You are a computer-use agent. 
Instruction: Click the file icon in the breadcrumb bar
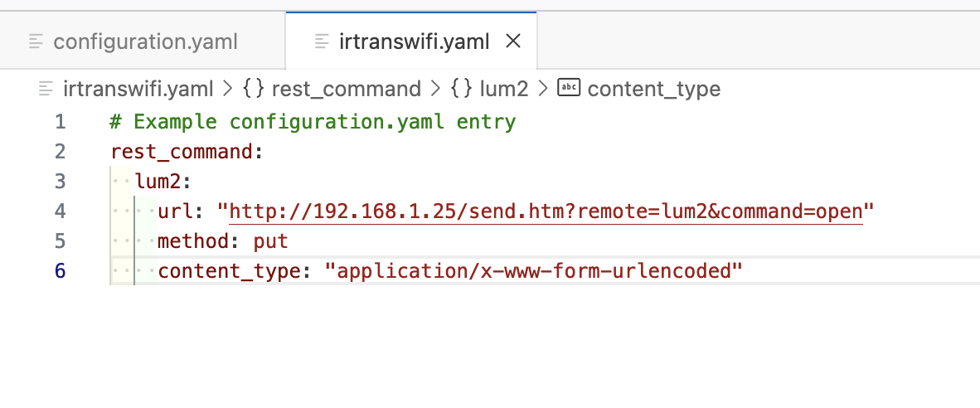click(x=46, y=89)
